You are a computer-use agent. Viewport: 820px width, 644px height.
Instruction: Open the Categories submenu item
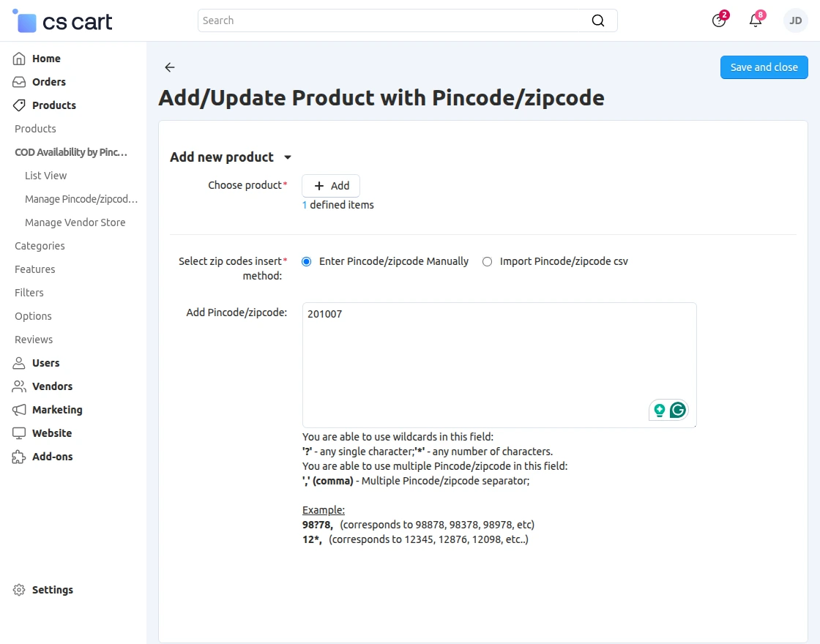coord(40,246)
